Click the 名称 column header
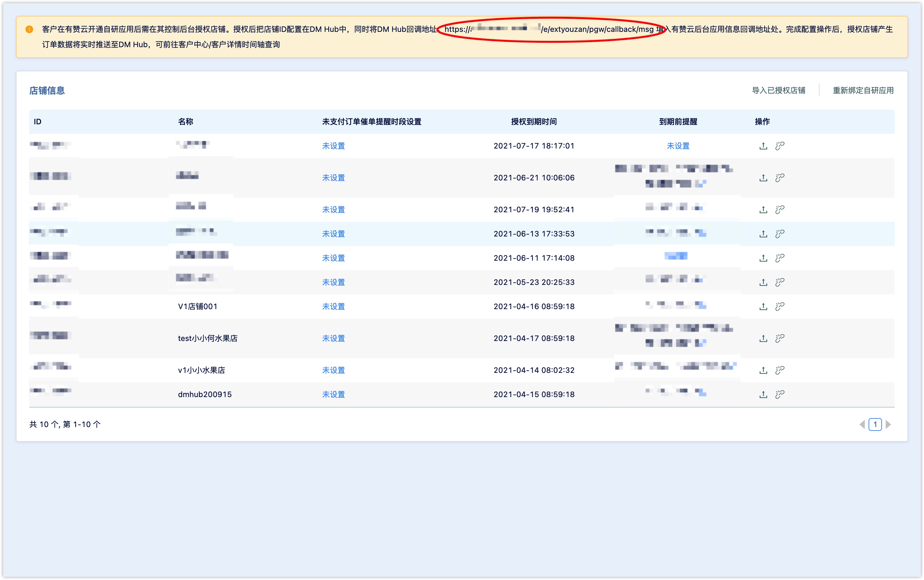The width and height of the screenshot is (924, 580). (185, 122)
